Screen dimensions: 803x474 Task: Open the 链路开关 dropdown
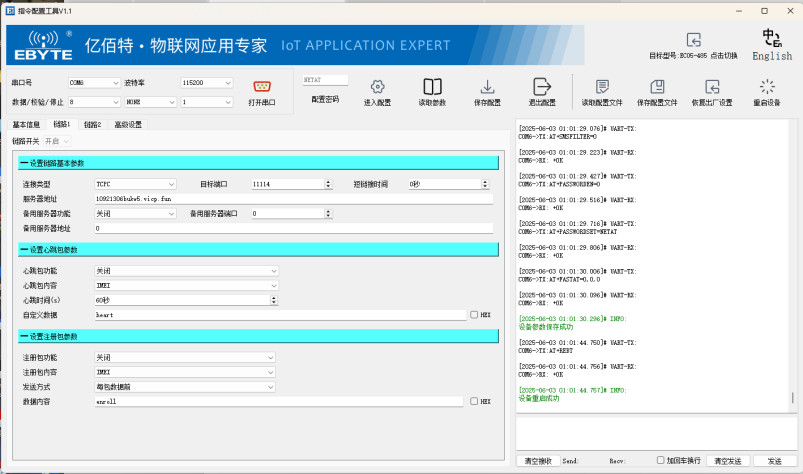click(x=57, y=141)
